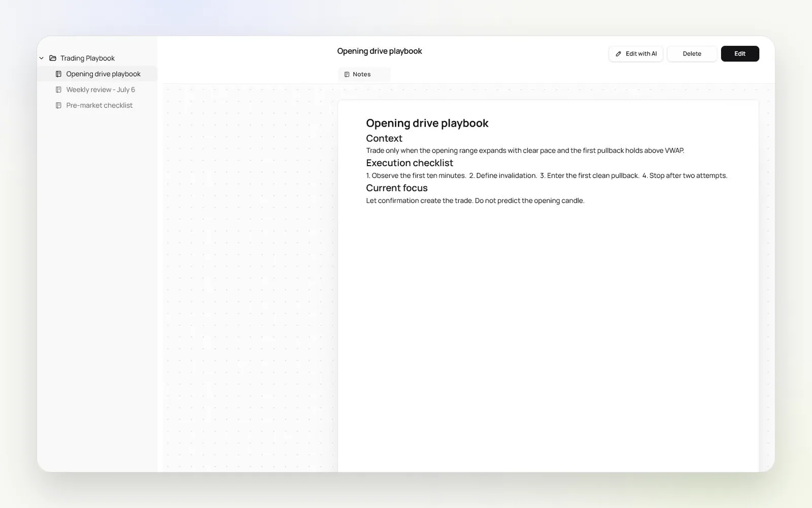Click the Opening drive playbook header title
This screenshot has height=508, width=812.
tap(380, 51)
